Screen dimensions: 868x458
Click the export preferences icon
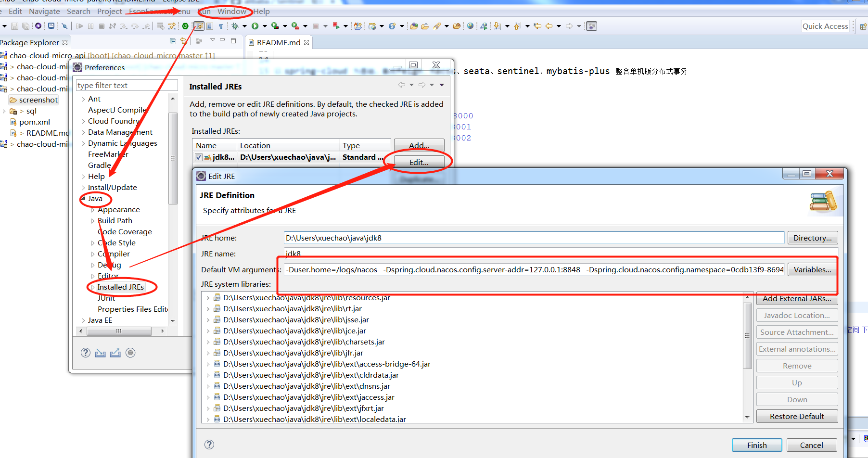click(115, 353)
